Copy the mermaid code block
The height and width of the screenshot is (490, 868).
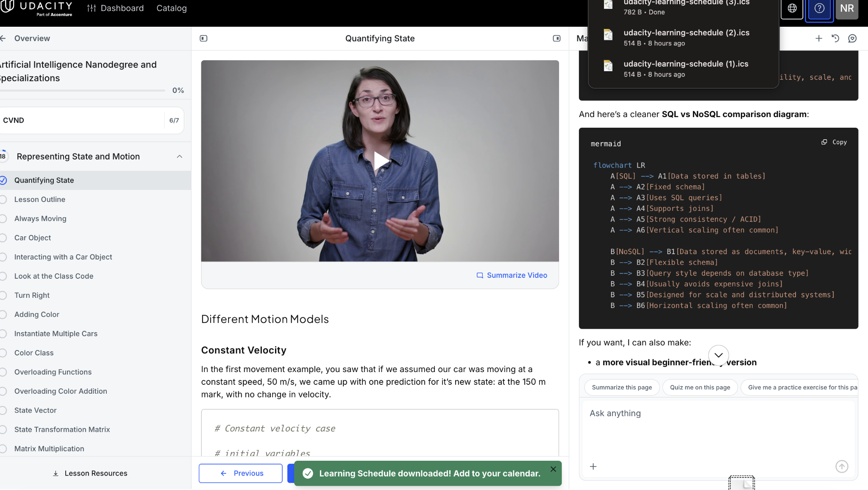point(834,142)
